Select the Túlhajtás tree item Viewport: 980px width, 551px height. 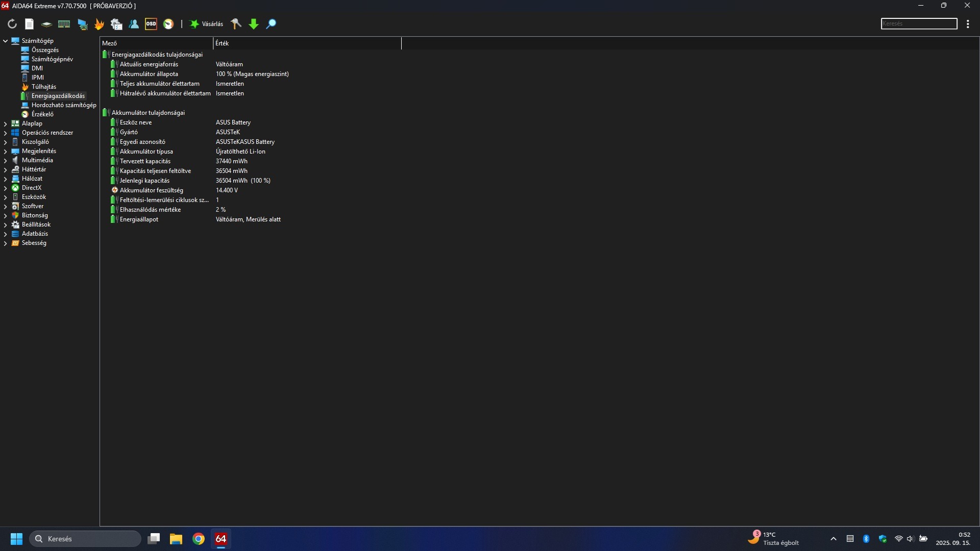[x=43, y=87]
